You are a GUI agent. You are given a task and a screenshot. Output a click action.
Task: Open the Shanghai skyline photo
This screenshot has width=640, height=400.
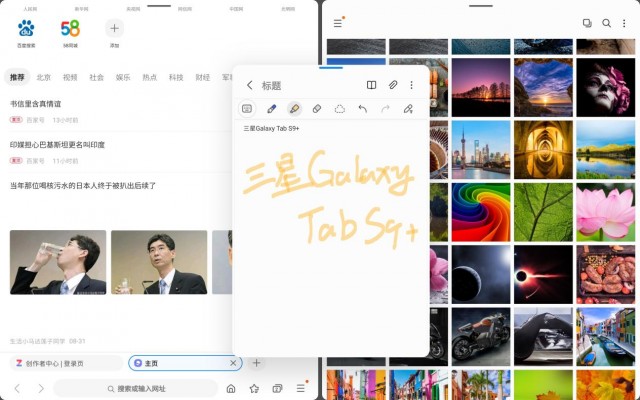[481, 150]
